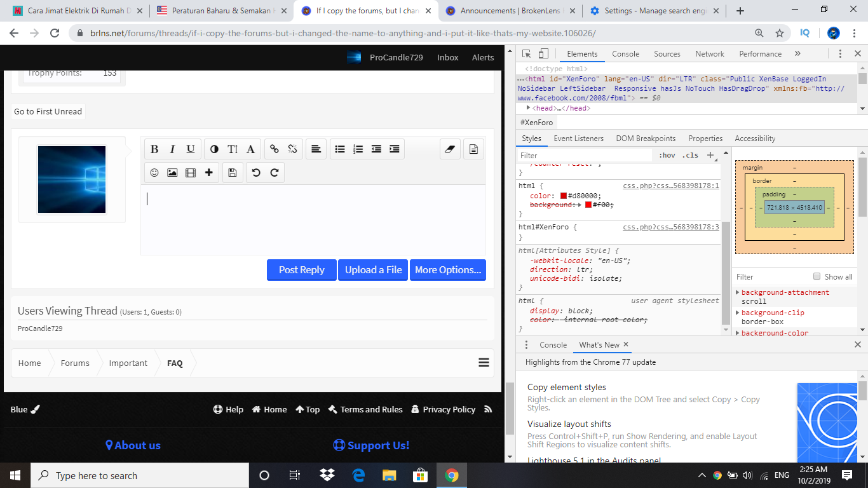This screenshot has height=488, width=868.
Task: Redo the last edit in the editor
Action: (x=275, y=173)
